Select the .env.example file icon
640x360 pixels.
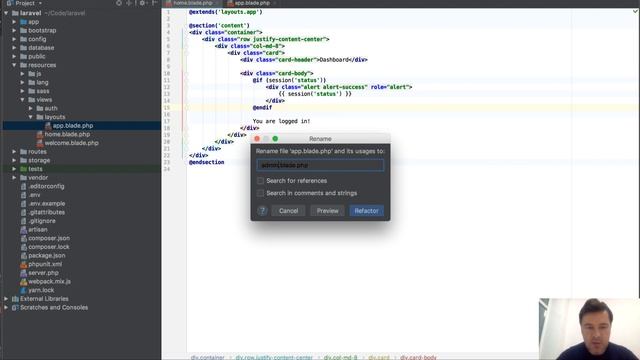(x=24, y=204)
